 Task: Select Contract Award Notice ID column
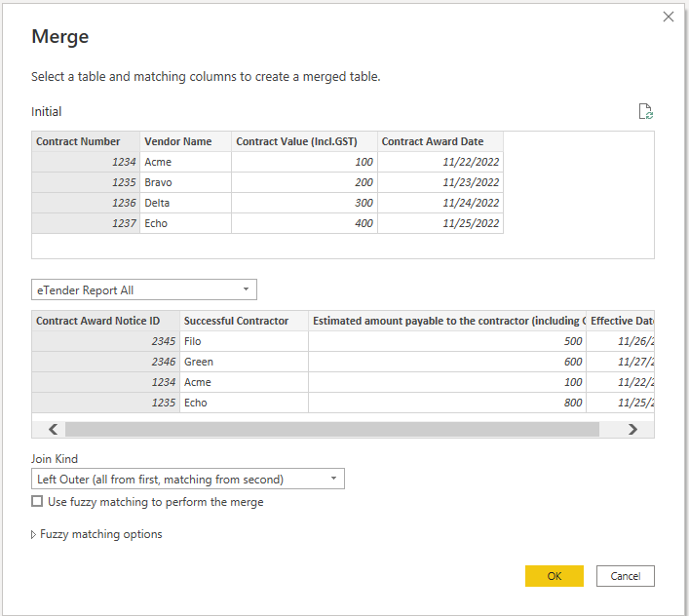(x=105, y=321)
